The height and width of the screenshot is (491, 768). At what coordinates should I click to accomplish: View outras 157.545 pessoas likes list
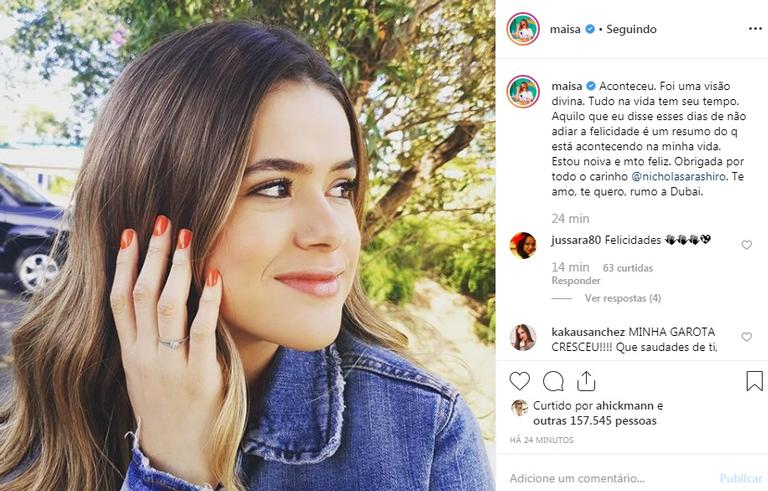click(595, 421)
